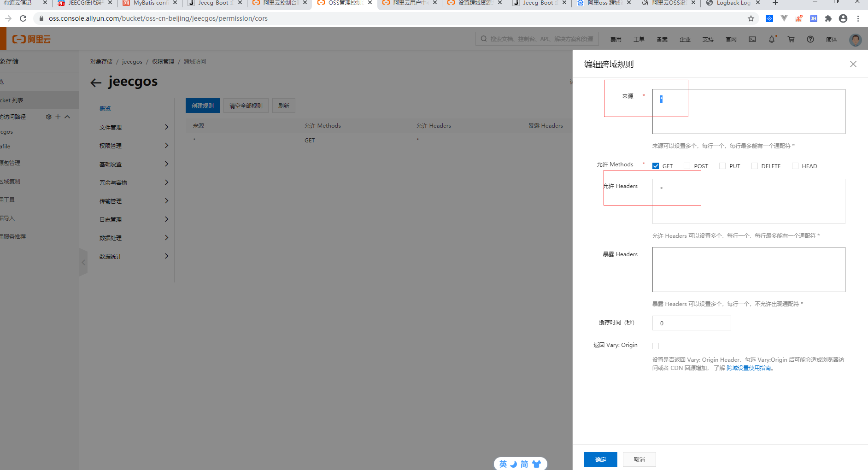Click the jeecgos breadcrumb link
The image size is (868, 470).
pos(132,62)
